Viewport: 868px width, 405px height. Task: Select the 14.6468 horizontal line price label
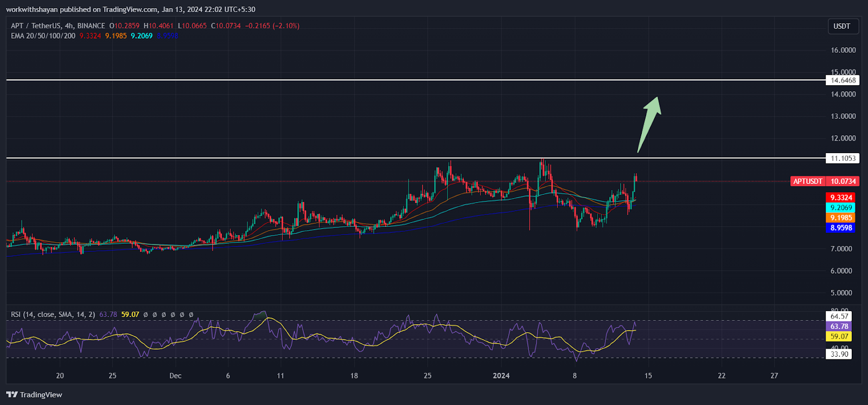pos(844,80)
